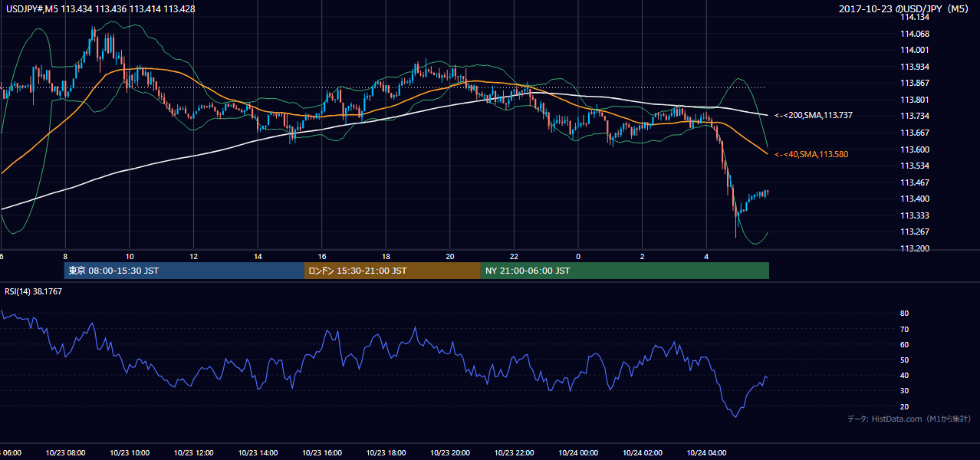Image resolution: width=980 pixels, height=460 pixels.
Task: Click the 2017-10-23 USD/JPY (M5) chart title
Action: (x=905, y=9)
